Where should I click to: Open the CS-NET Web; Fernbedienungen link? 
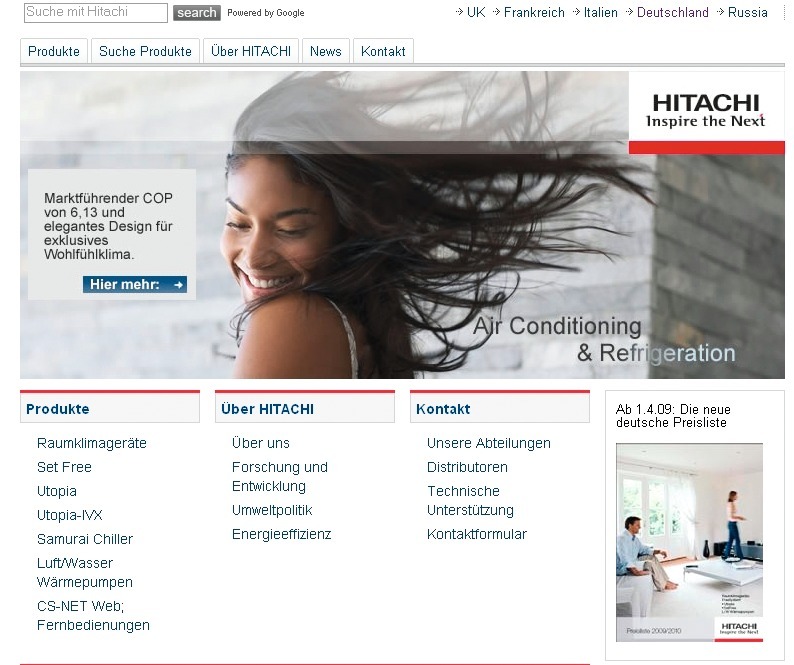coord(93,615)
